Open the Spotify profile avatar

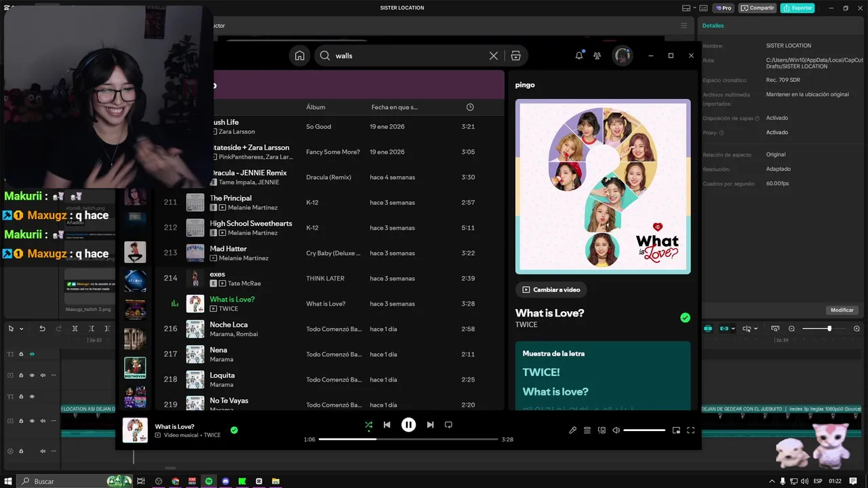click(623, 56)
